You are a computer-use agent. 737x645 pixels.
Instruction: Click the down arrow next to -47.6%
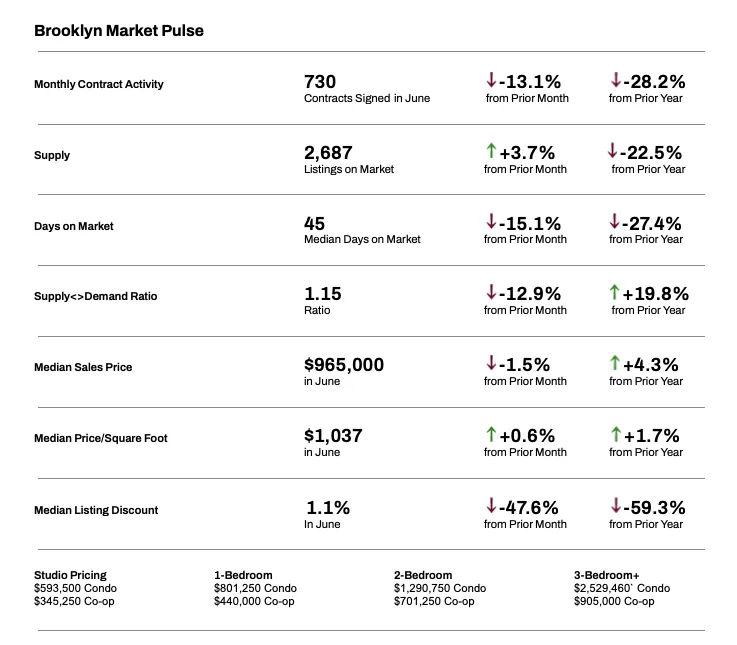tap(491, 506)
